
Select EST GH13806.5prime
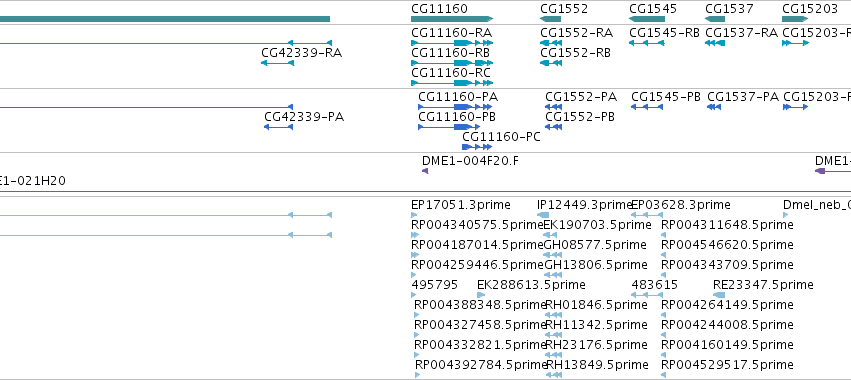[595, 265]
